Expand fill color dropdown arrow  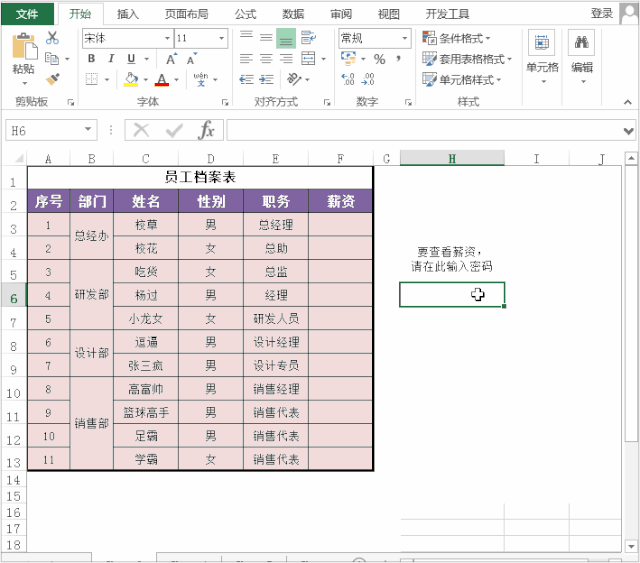pyautogui.click(x=146, y=80)
